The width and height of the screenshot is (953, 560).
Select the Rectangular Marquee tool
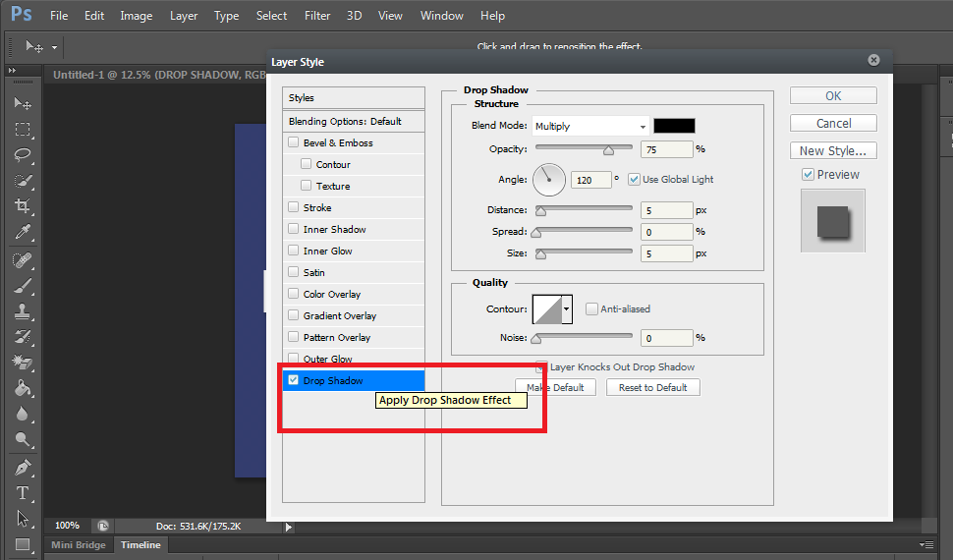[23, 129]
